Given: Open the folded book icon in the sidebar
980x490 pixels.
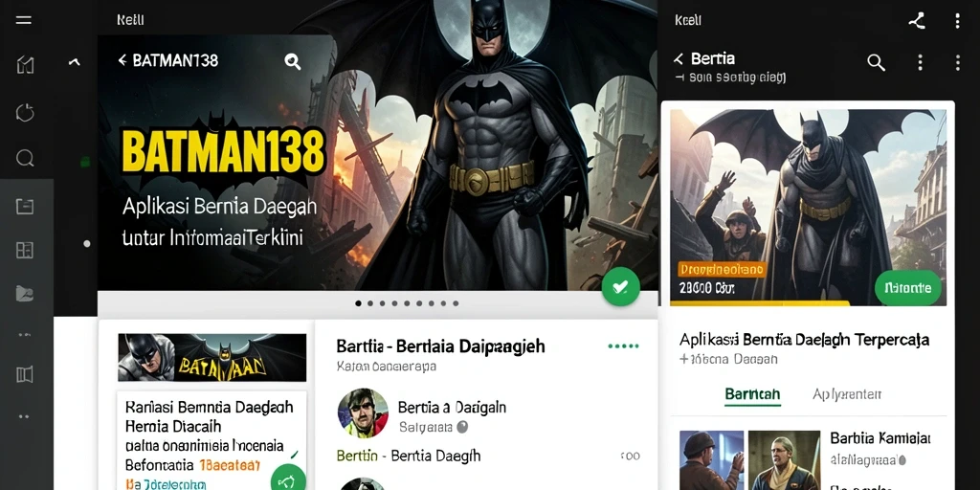Looking at the screenshot, I should pyautogui.click(x=25, y=374).
